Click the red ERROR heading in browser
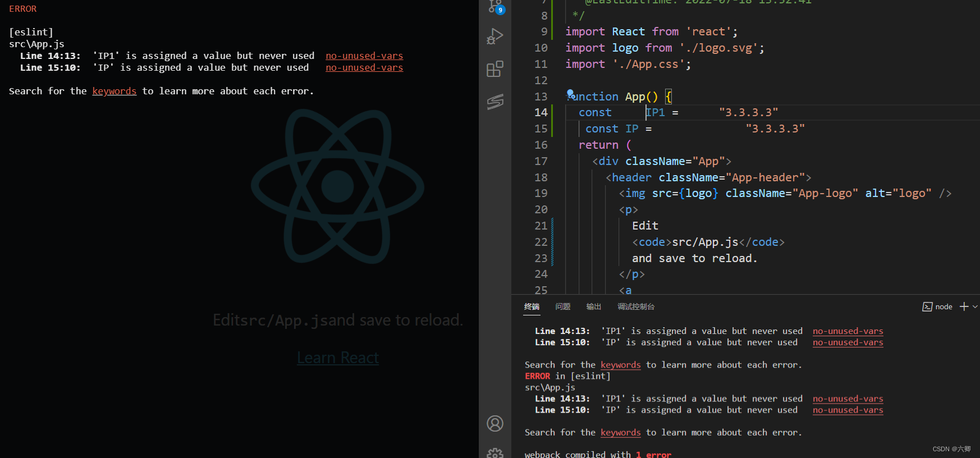The image size is (980, 458). [22, 9]
